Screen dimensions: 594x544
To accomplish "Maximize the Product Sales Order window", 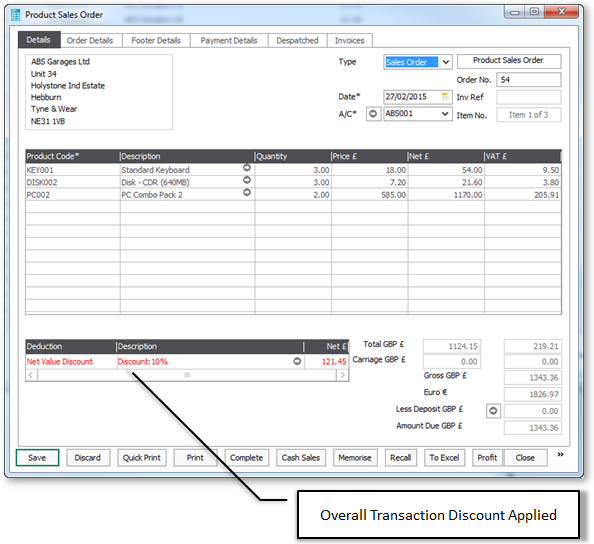I will click(x=535, y=12).
